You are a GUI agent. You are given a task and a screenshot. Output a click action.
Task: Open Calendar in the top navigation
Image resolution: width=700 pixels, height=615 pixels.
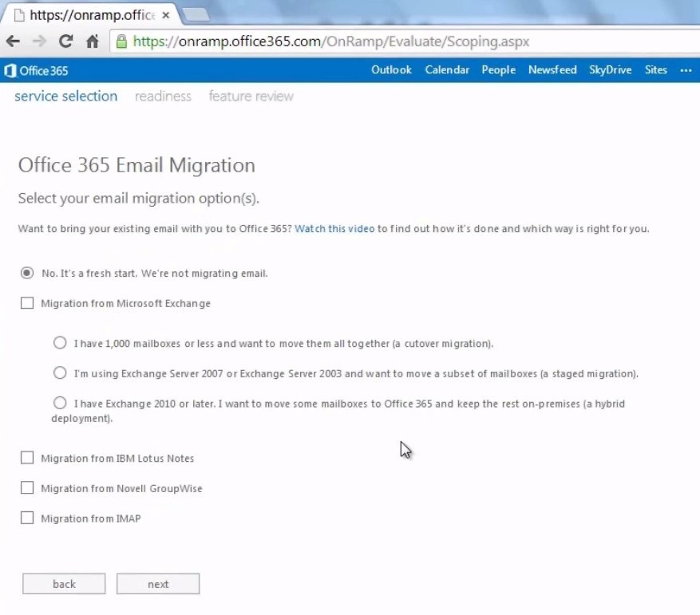click(447, 70)
